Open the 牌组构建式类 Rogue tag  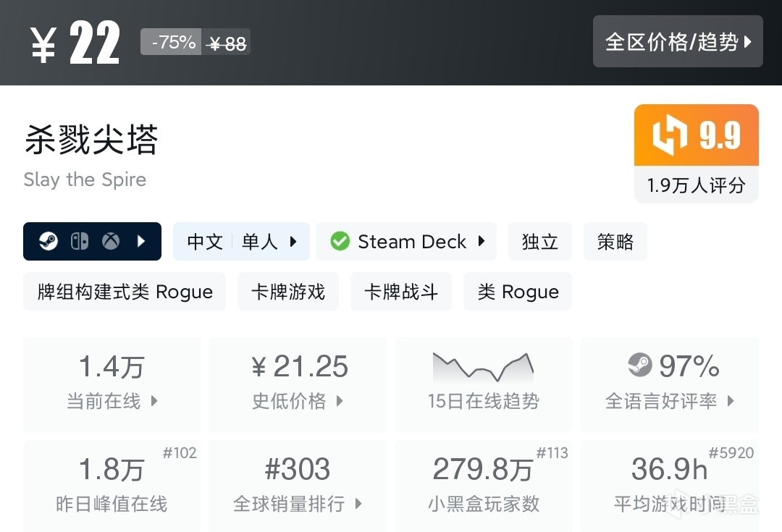(x=125, y=292)
